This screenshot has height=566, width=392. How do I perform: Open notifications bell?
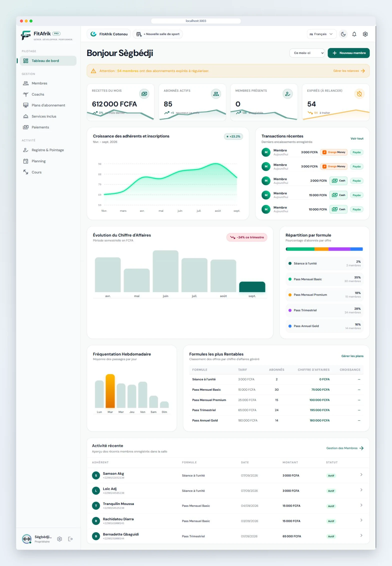pyautogui.click(x=354, y=34)
